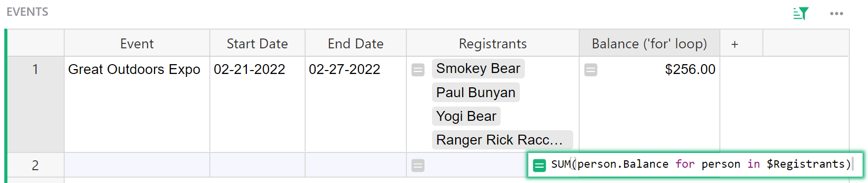Select the Balance ('for' loop) column header
This screenshot has height=183, width=868.
tap(649, 43)
